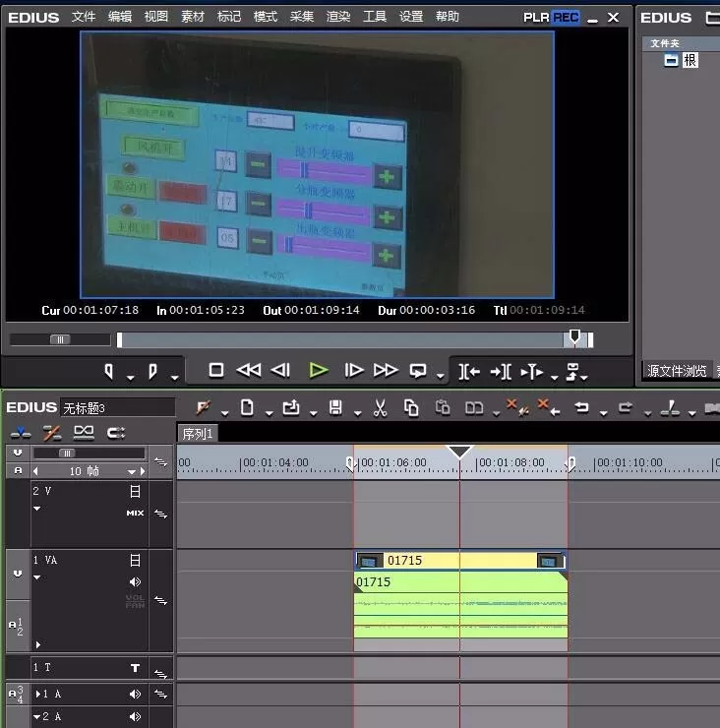Click the Set In point icon
The height and width of the screenshot is (728, 720).
[109, 372]
